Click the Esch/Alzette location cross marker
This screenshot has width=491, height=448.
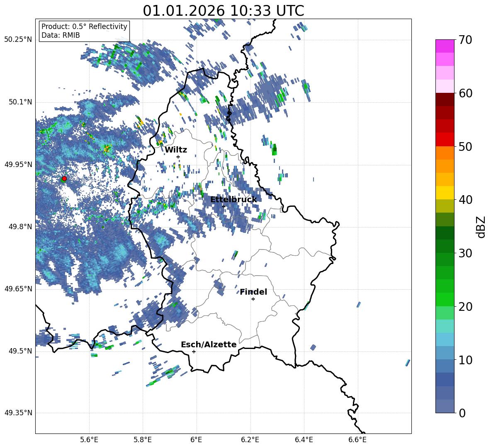194,351
